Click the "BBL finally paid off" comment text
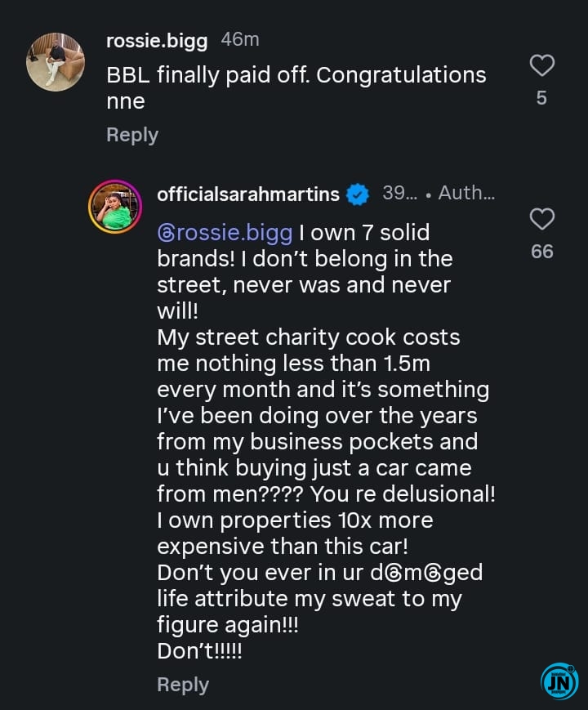This screenshot has width=588, height=710. (x=296, y=75)
